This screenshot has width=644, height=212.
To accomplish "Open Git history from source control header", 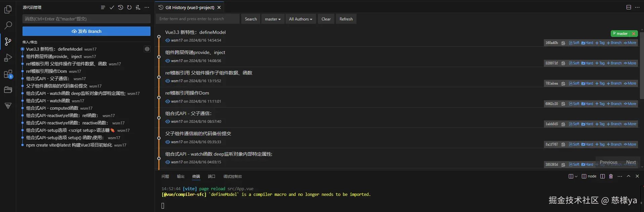I will (121, 7).
